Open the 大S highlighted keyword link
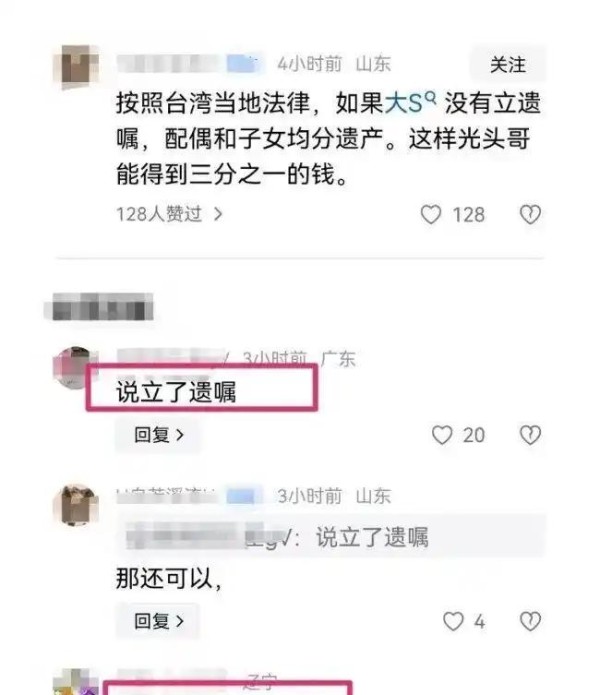The height and width of the screenshot is (695, 600). (x=404, y=104)
